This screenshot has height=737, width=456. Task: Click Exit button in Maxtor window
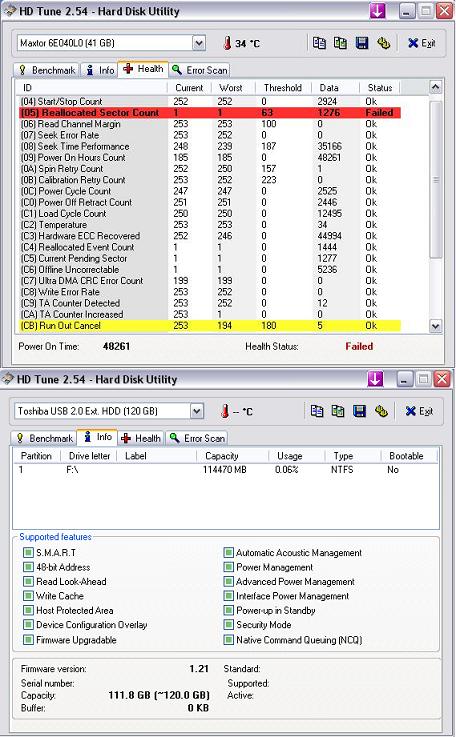421,43
